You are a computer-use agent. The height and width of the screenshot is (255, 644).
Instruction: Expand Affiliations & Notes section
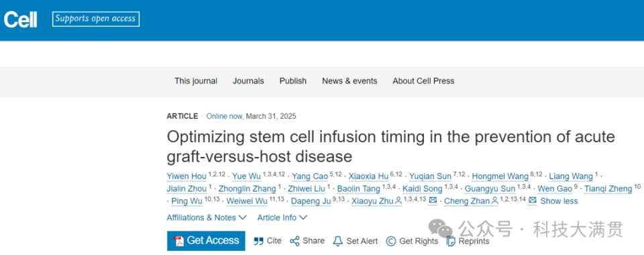click(x=207, y=217)
